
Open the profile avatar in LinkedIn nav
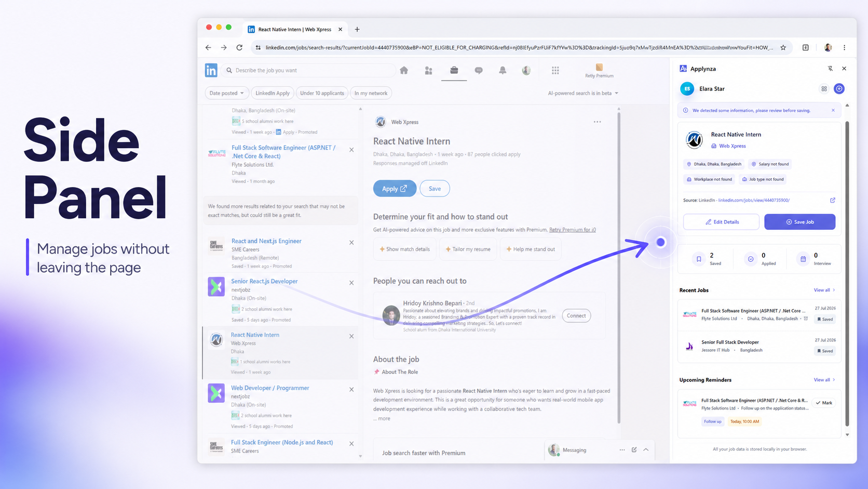click(x=526, y=70)
